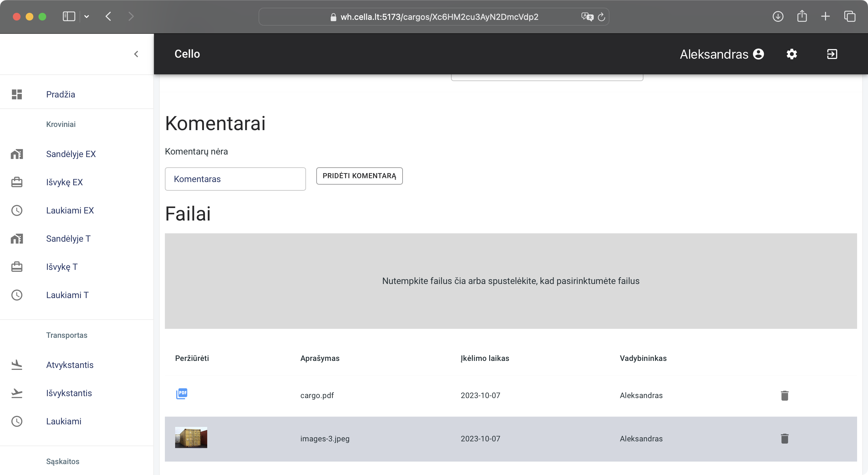
Task: Open Aleksandras user profile icon
Action: point(759,54)
